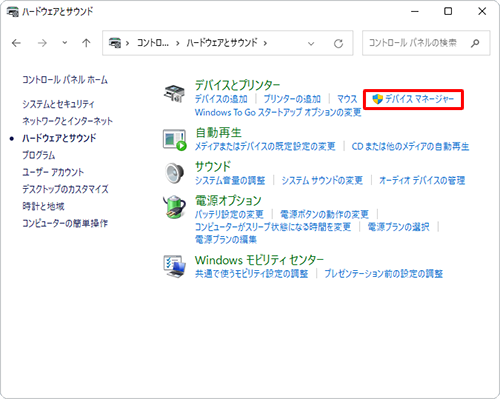Go up one level with the up arrow
Viewport: 500px width, 399px height.
click(x=86, y=43)
